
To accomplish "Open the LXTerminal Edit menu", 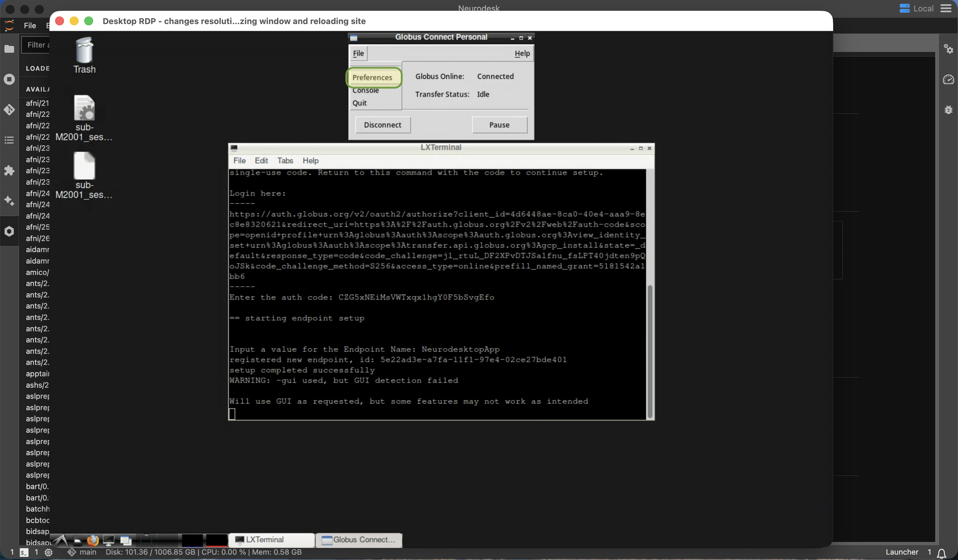I will [261, 161].
